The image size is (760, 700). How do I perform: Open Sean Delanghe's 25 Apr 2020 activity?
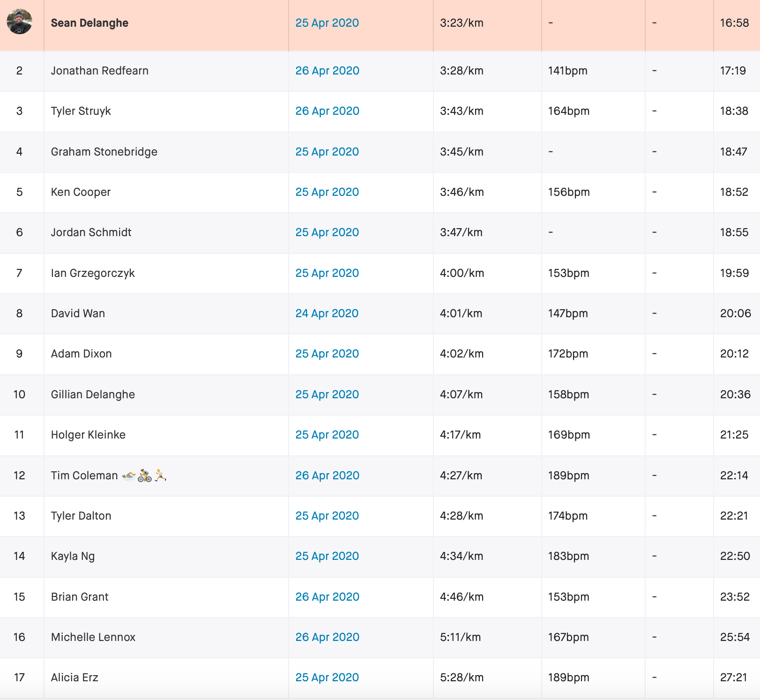[x=327, y=23]
